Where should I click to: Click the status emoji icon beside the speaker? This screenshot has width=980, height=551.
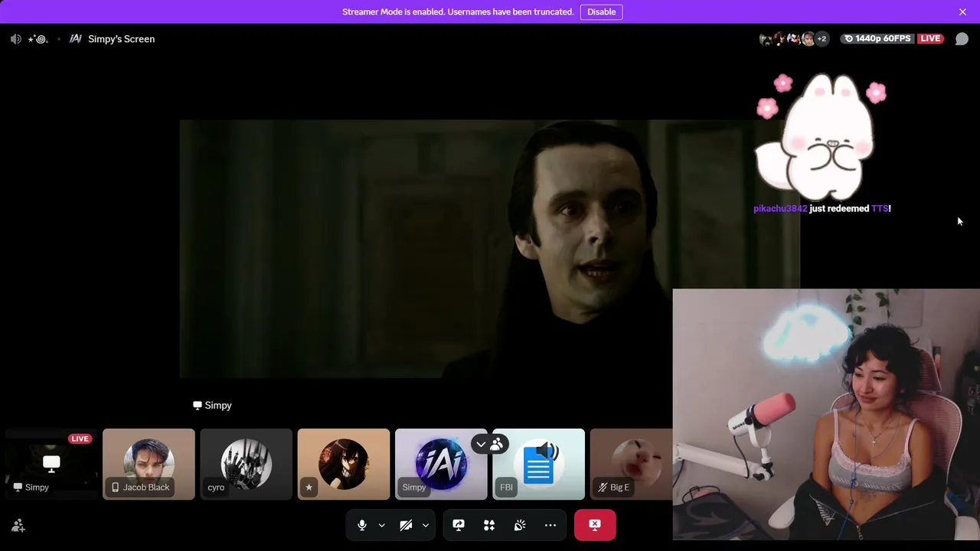(x=38, y=39)
